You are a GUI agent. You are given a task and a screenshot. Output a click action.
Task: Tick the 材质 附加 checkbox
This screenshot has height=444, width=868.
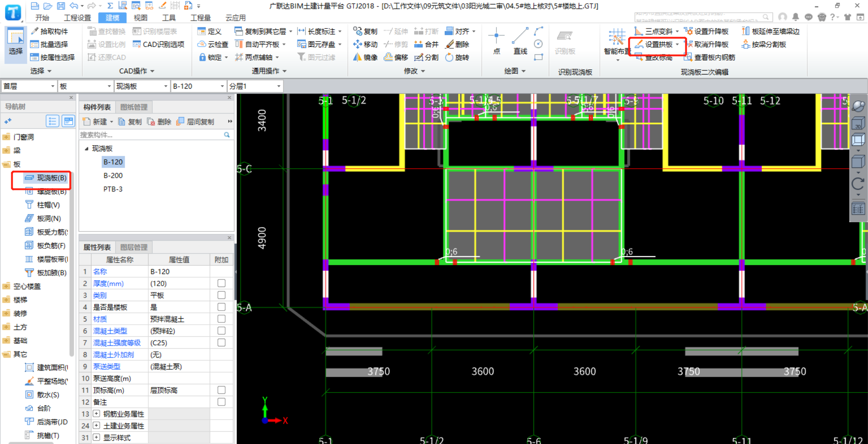pos(222,319)
